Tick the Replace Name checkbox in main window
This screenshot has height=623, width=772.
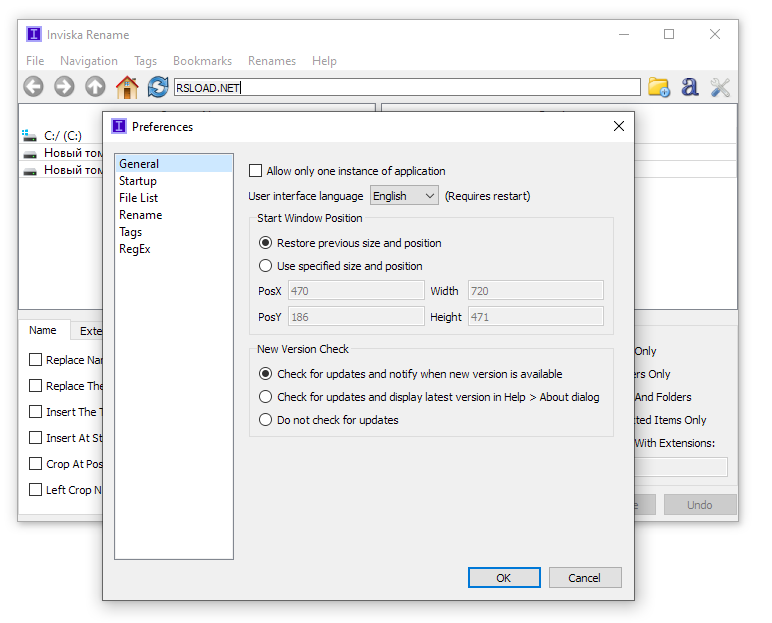35,360
